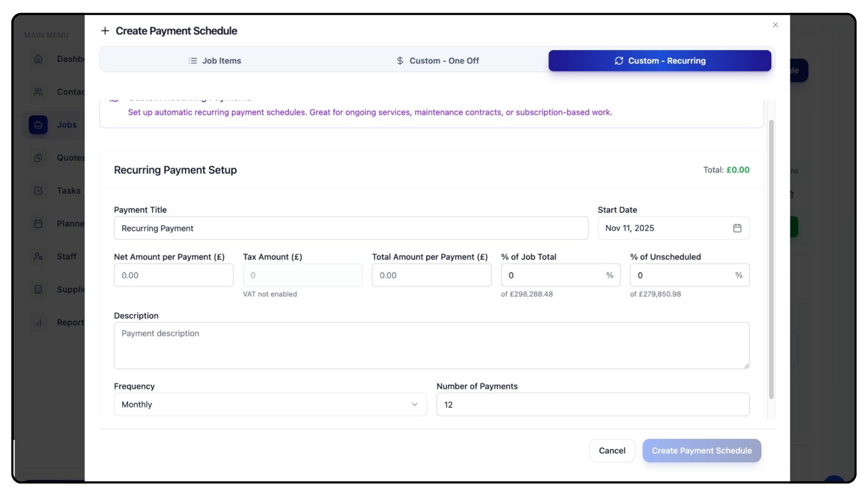Image resolution: width=868 pixels, height=488 pixels.
Task: Open the Tasks checkmark icon
Action: click(38, 191)
